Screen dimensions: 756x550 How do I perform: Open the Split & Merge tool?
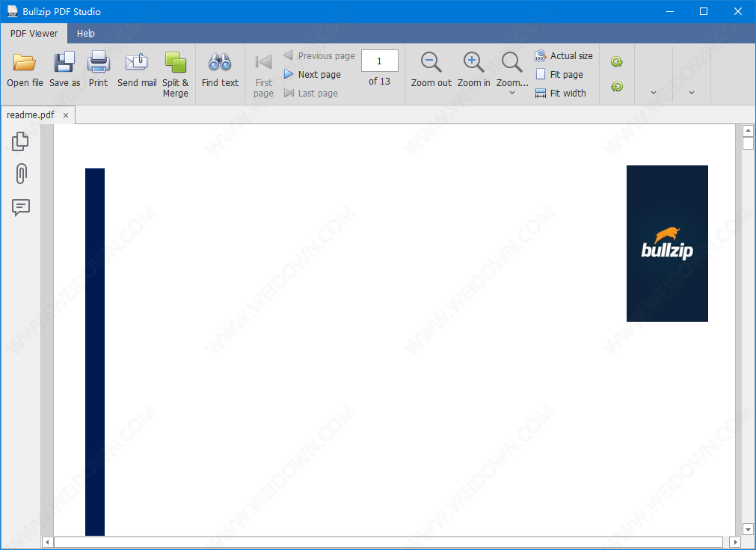pyautogui.click(x=176, y=75)
